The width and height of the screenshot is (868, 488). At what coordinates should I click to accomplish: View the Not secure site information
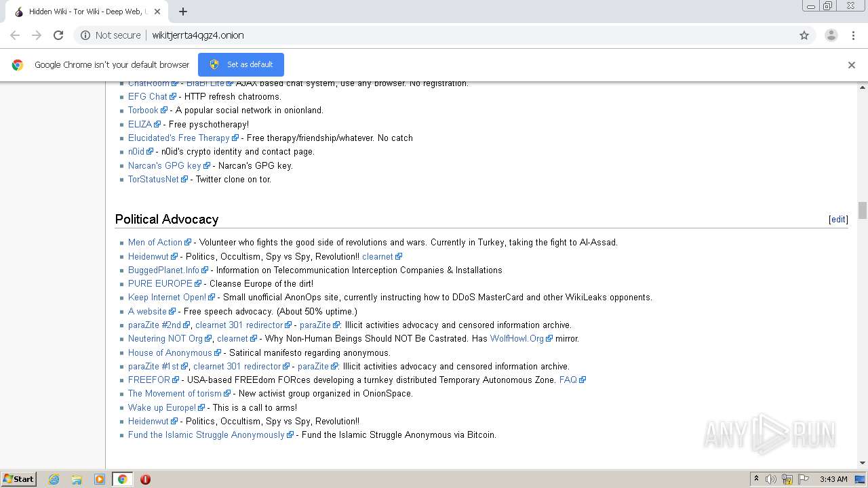(x=111, y=35)
